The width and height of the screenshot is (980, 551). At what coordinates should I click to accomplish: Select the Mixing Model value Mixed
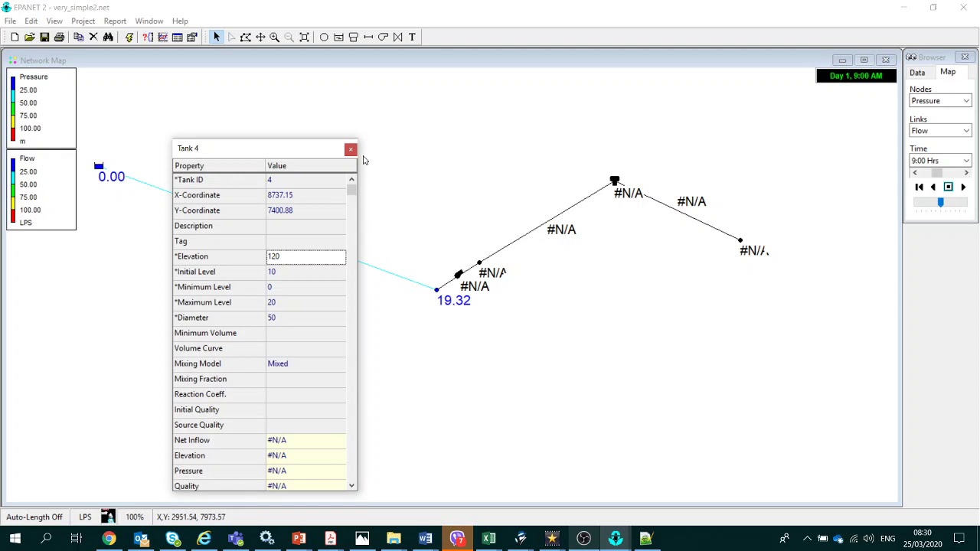[x=305, y=364]
